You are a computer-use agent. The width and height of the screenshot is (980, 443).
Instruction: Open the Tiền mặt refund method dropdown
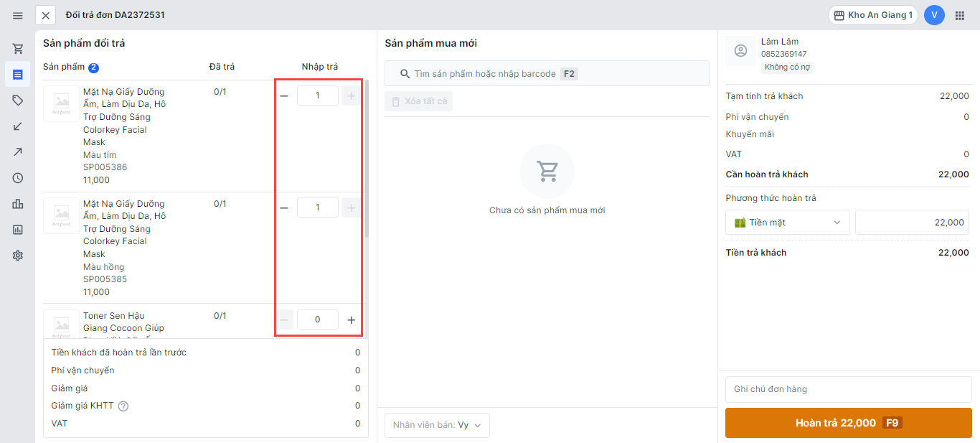pos(787,223)
